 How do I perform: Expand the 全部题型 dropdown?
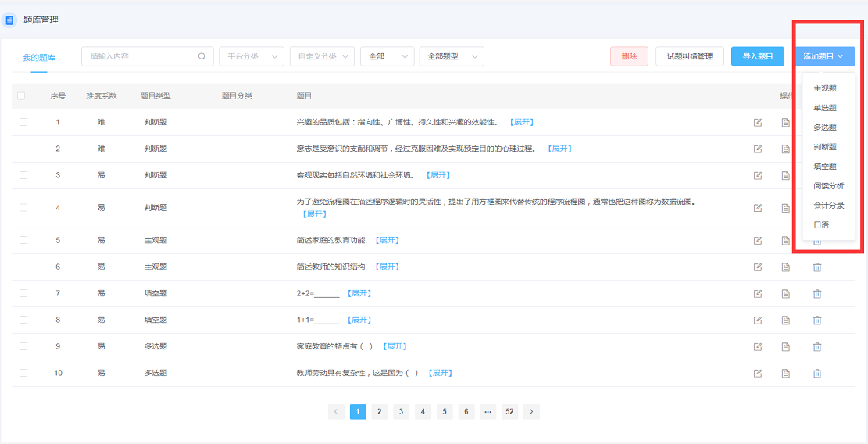click(452, 56)
